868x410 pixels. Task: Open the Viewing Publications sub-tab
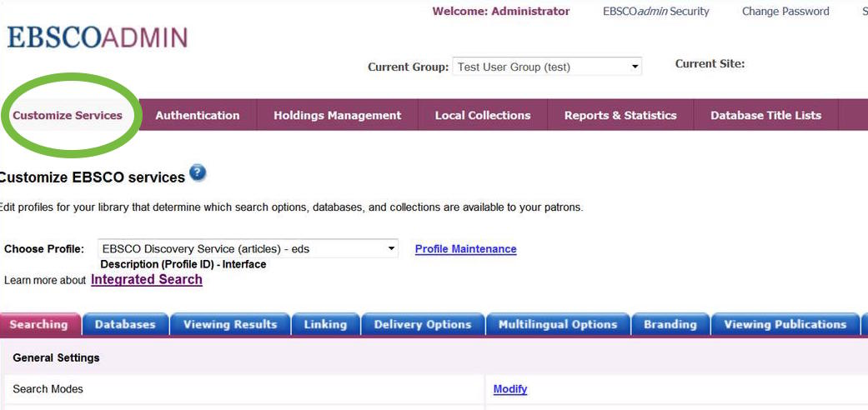pyautogui.click(x=785, y=324)
